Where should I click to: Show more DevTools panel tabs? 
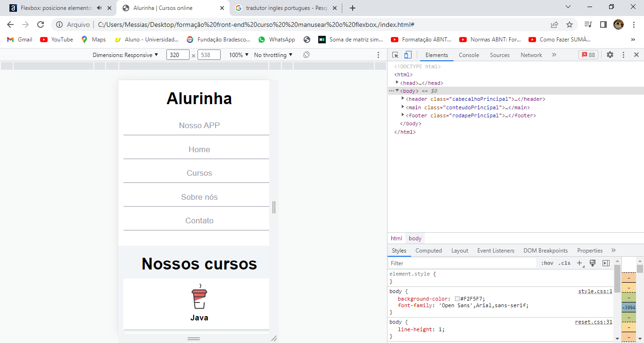(x=554, y=55)
